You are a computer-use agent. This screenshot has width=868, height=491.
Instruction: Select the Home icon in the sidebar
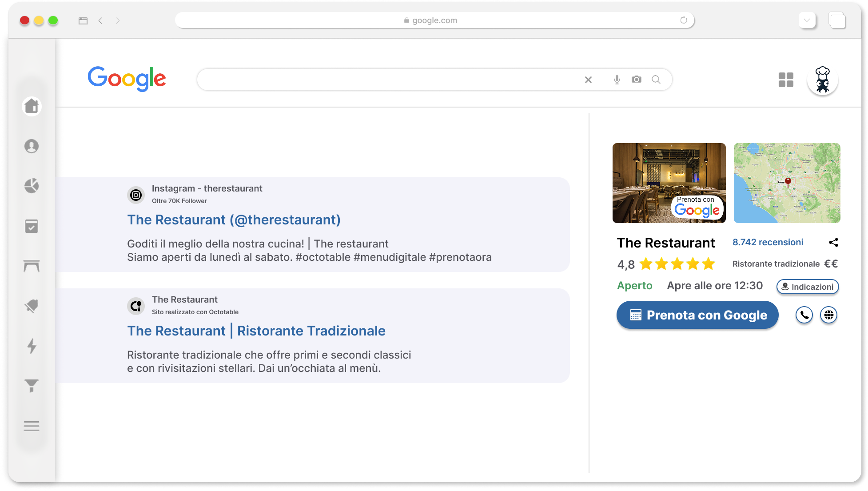32,106
